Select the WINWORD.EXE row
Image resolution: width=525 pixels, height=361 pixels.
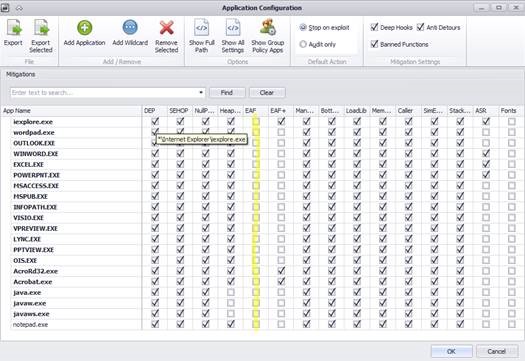coord(267,154)
